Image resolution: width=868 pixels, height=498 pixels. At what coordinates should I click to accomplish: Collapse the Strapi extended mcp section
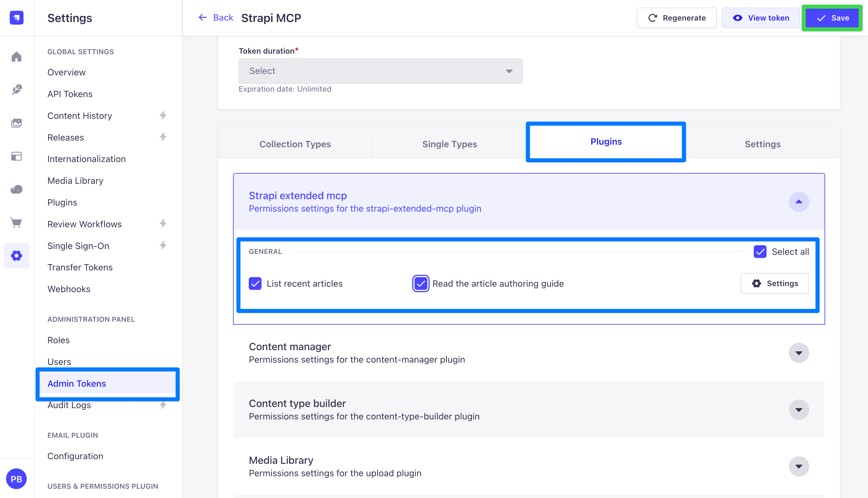point(799,202)
